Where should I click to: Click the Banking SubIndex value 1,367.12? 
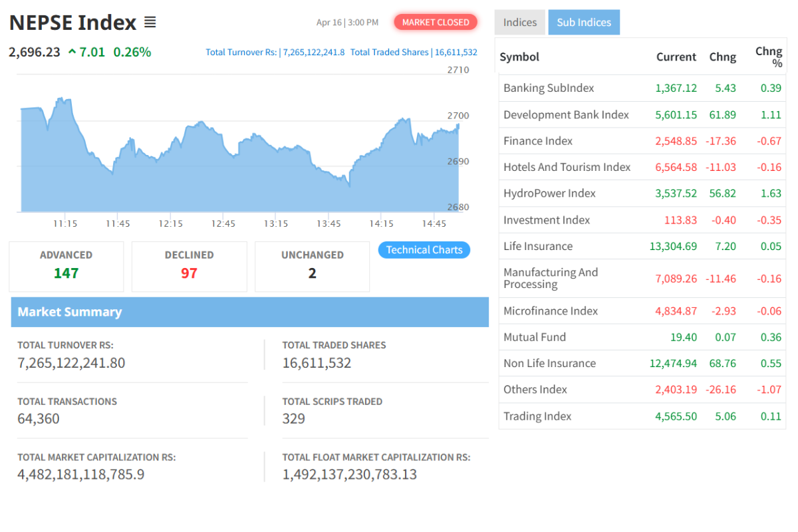point(676,88)
